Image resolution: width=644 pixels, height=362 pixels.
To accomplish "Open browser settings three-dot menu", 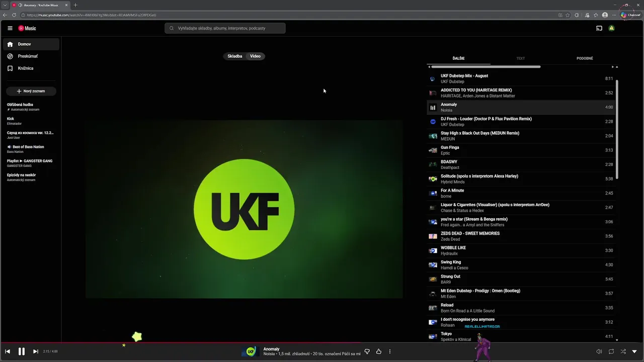I will point(614,15).
